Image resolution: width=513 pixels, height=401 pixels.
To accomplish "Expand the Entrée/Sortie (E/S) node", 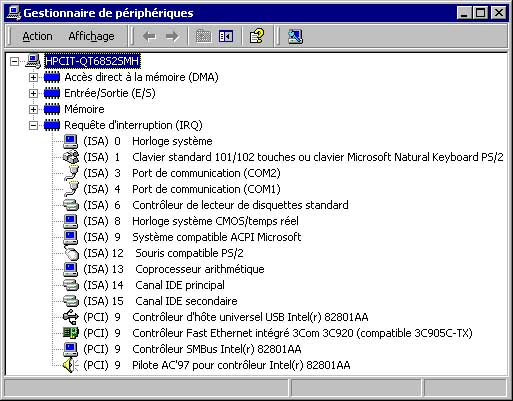I will pyautogui.click(x=33, y=93).
